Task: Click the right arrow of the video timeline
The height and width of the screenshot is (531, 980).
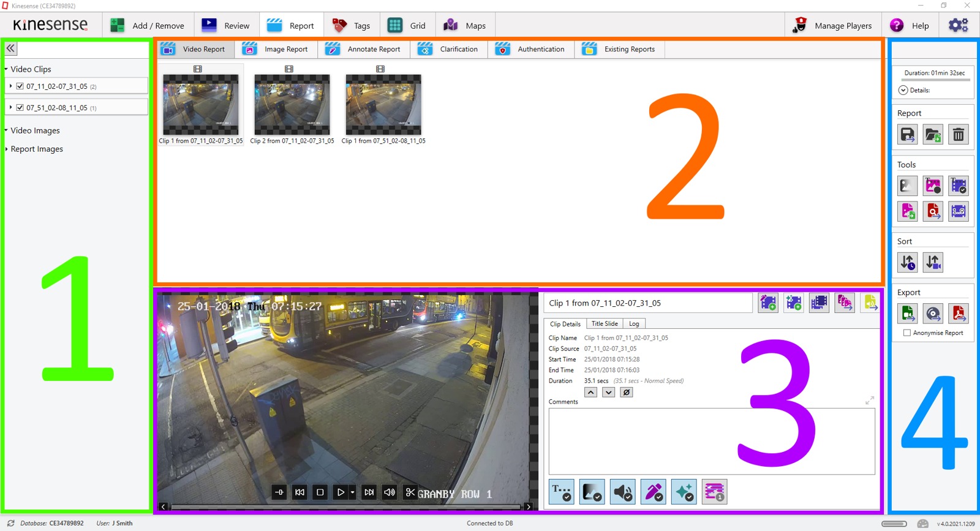Action: [x=529, y=507]
